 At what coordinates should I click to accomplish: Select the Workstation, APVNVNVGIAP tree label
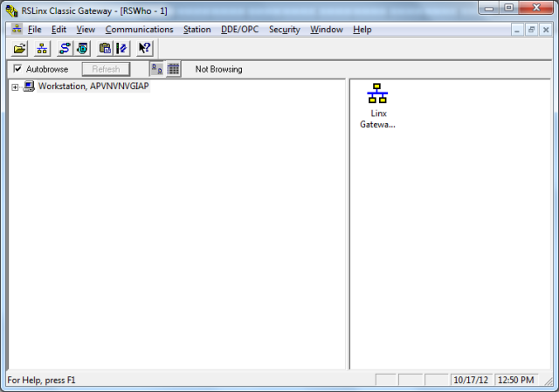pyautogui.click(x=93, y=86)
